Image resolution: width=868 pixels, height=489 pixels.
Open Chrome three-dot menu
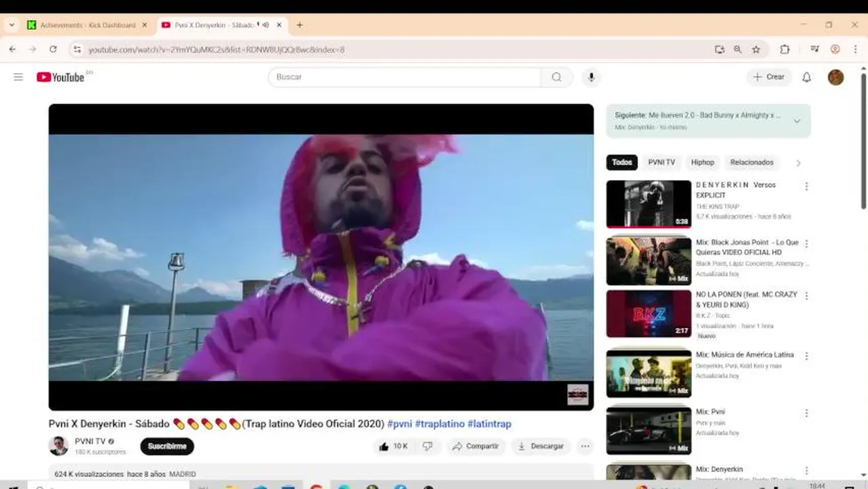[856, 49]
